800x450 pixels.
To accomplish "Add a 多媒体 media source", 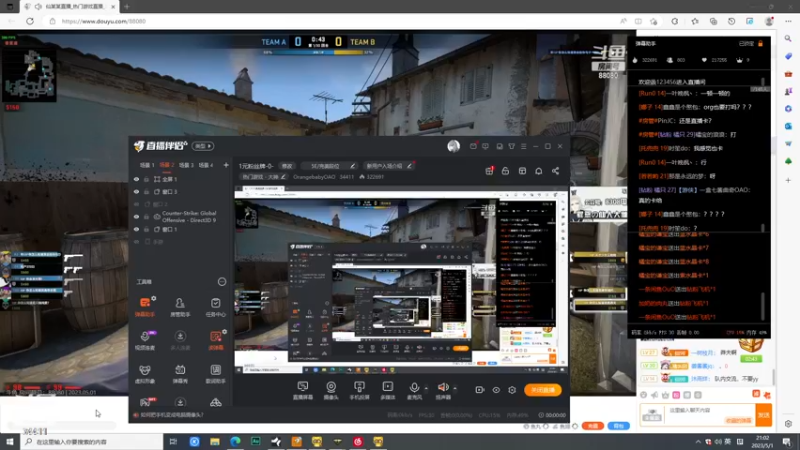I will click(388, 390).
